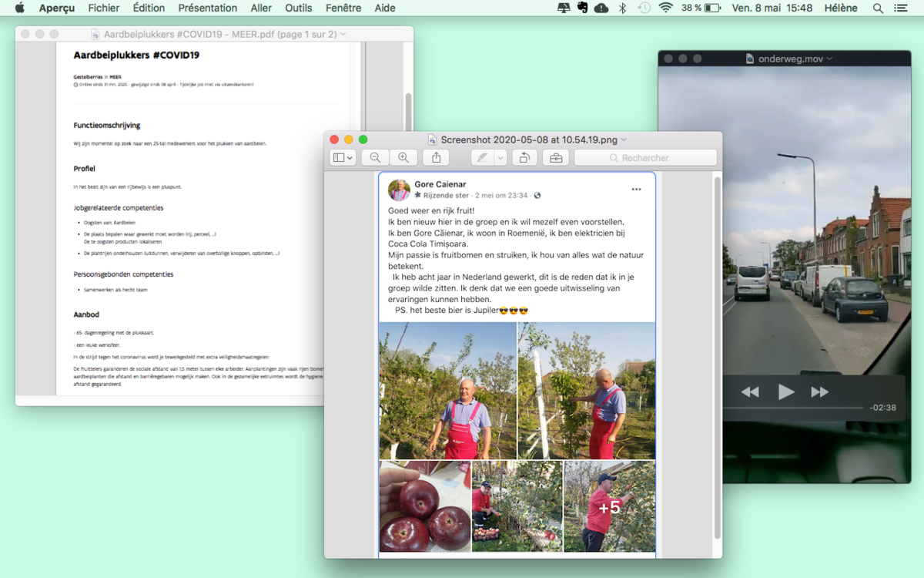
Task: Select the highlight pen tool
Action: [483, 158]
